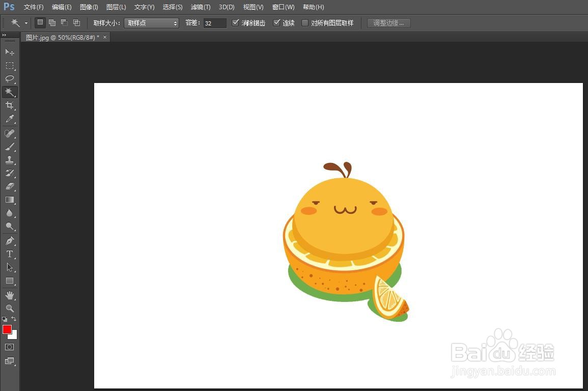Click the Magic Wand icon in options bar
Screen dimensions: 588x391
pyautogui.click(x=15, y=23)
